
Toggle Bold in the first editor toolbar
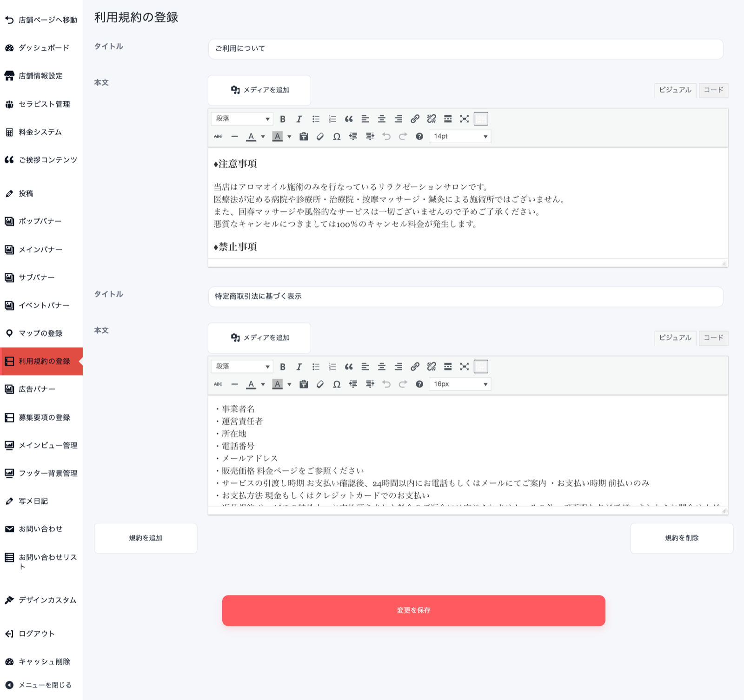click(283, 119)
